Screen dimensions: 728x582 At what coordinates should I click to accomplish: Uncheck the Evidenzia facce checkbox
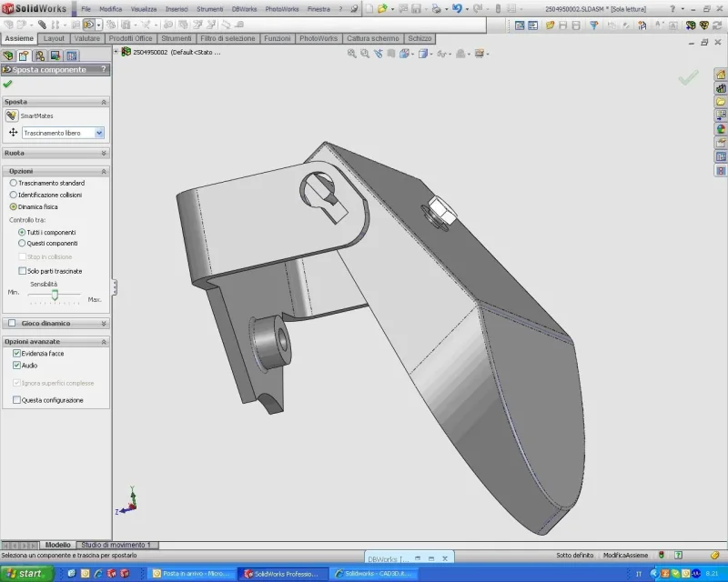pyautogui.click(x=16, y=353)
